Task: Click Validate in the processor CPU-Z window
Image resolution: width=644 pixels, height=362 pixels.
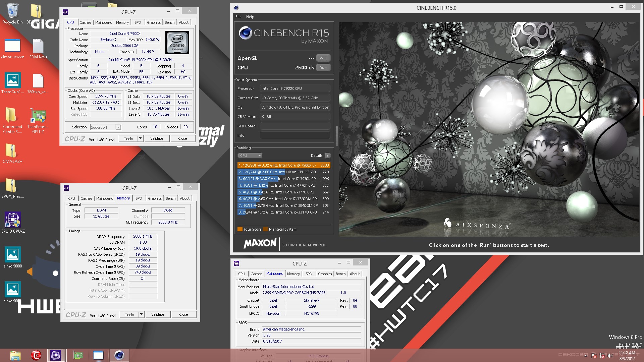Action: (x=157, y=138)
